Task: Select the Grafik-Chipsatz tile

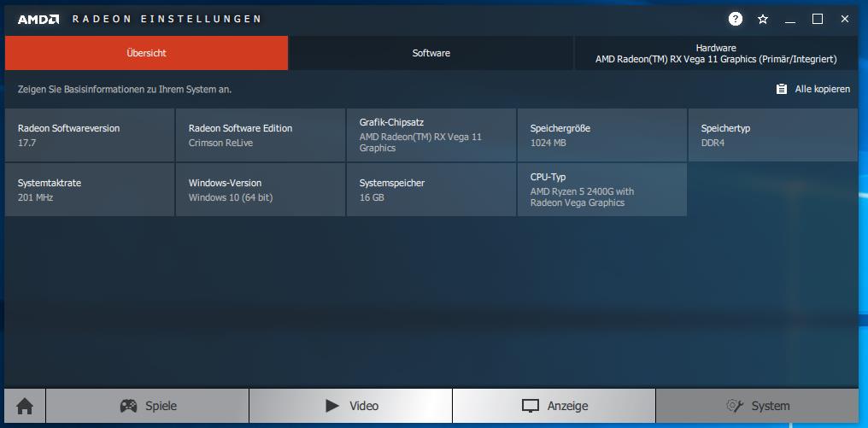Action: (431, 135)
